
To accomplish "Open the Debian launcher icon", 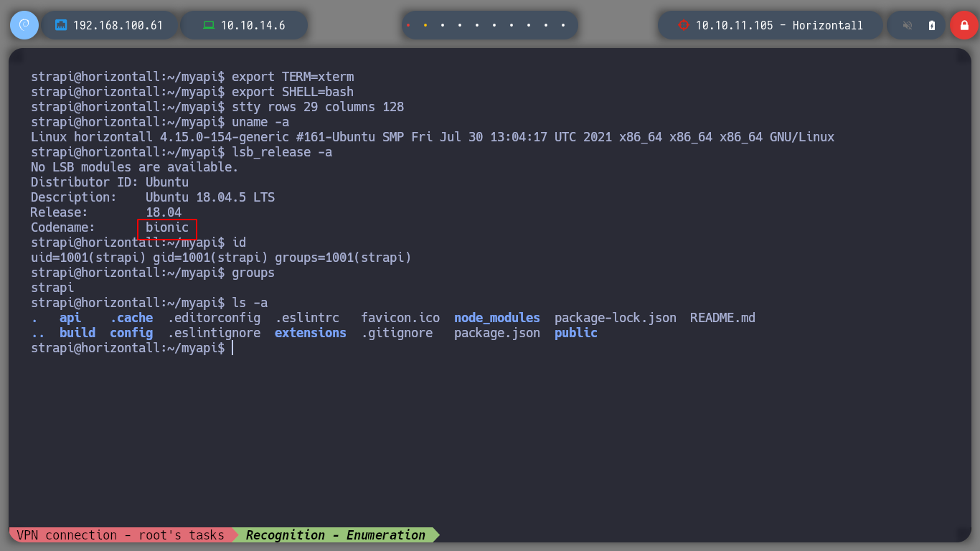I will pyautogui.click(x=24, y=25).
